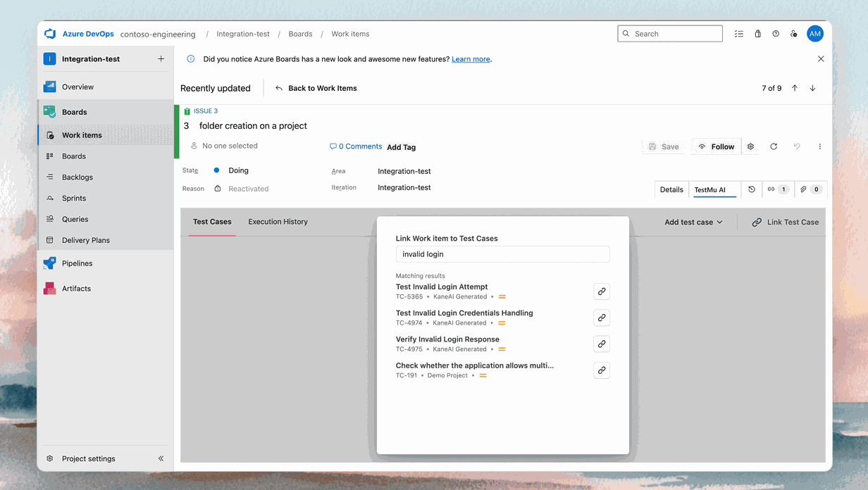868x490 pixels.
Task: Link test case TC-5365 with link icon
Action: click(x=602, y=291)
